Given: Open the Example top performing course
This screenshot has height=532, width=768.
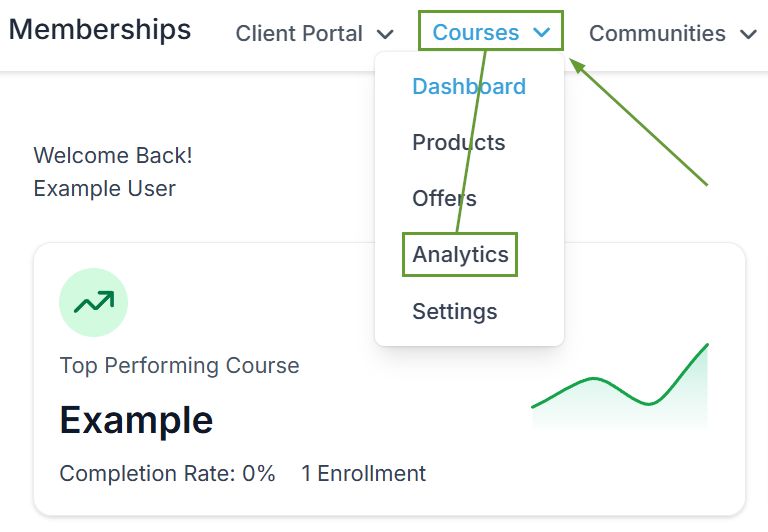Looking at the screenshot, I should 136,420.
